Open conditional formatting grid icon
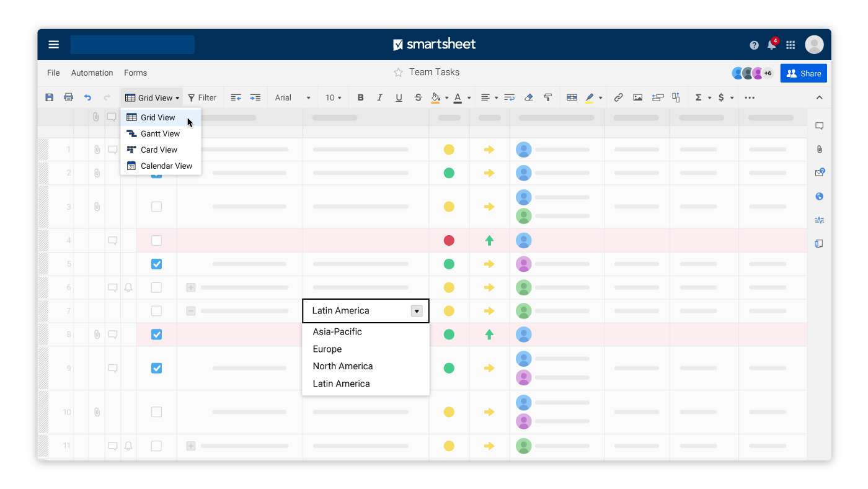Image resolution: width=868 pixels, height=489 pixels. 572,97
